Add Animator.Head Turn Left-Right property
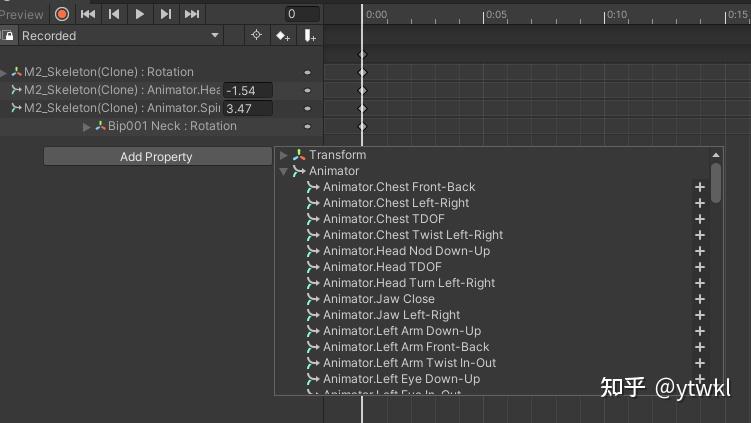Viewport: 751px width, 423px height. (700, 283)
